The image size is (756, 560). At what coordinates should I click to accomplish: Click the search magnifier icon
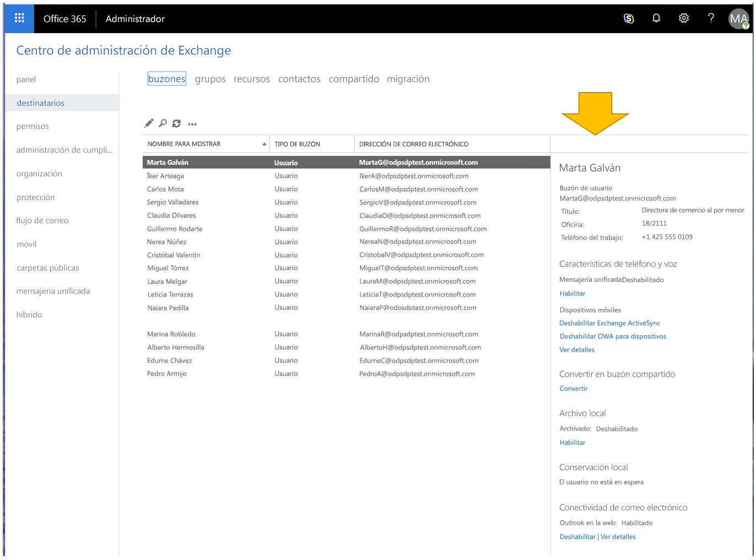163,123
